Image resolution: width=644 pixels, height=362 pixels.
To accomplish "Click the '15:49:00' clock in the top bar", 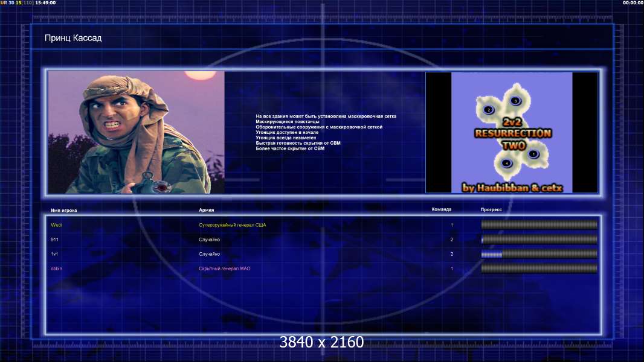I will 45,2.
